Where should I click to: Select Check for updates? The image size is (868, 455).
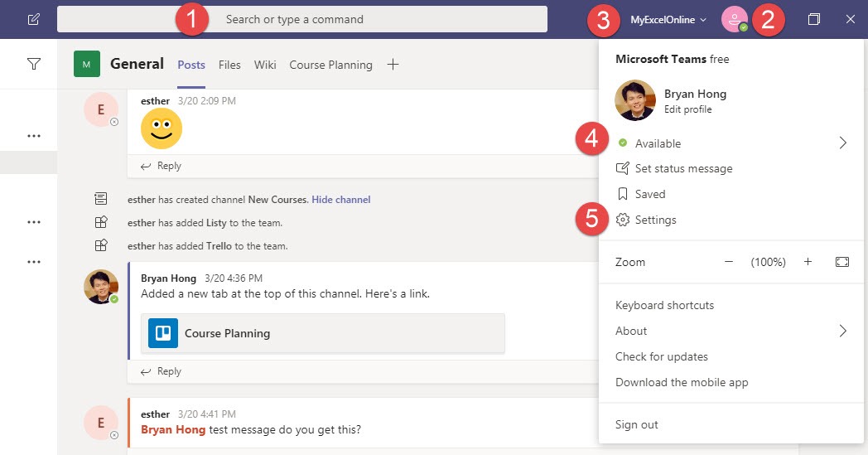pyautogui.click(x=662, y=356)
